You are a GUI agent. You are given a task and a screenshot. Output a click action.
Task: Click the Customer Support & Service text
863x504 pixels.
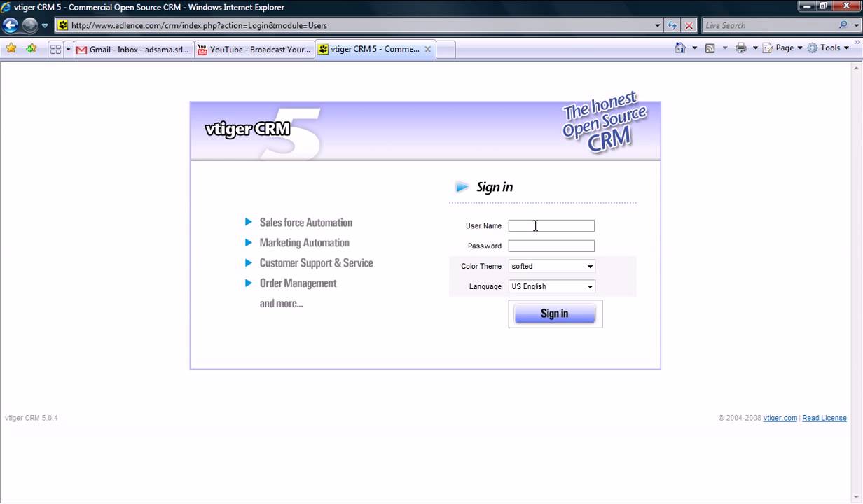pos(316,263)
